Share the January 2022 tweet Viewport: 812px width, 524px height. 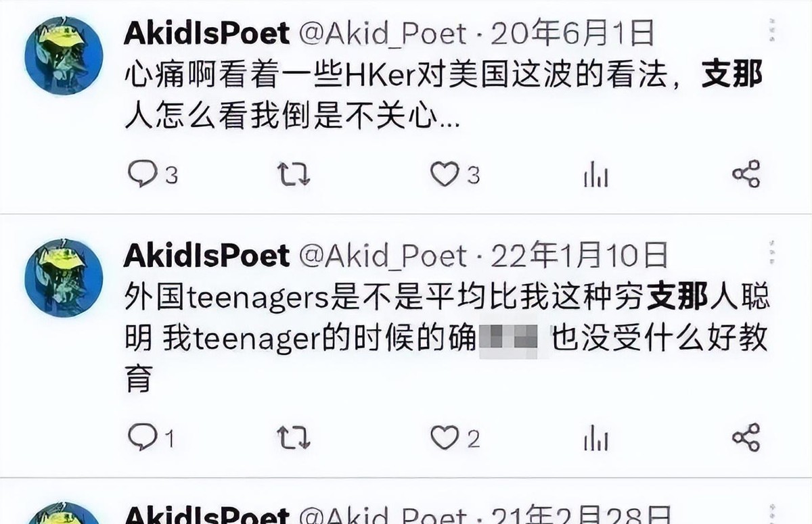pos(746,438)
